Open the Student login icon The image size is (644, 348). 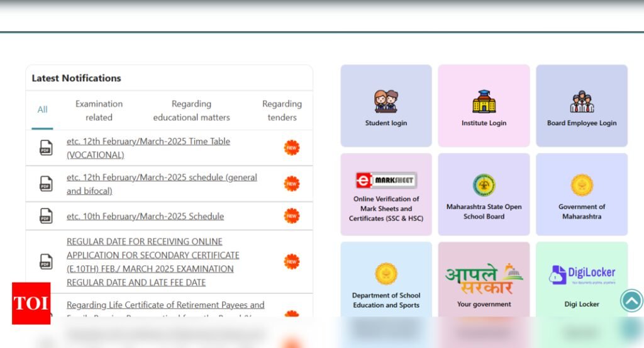coord(386,101)
